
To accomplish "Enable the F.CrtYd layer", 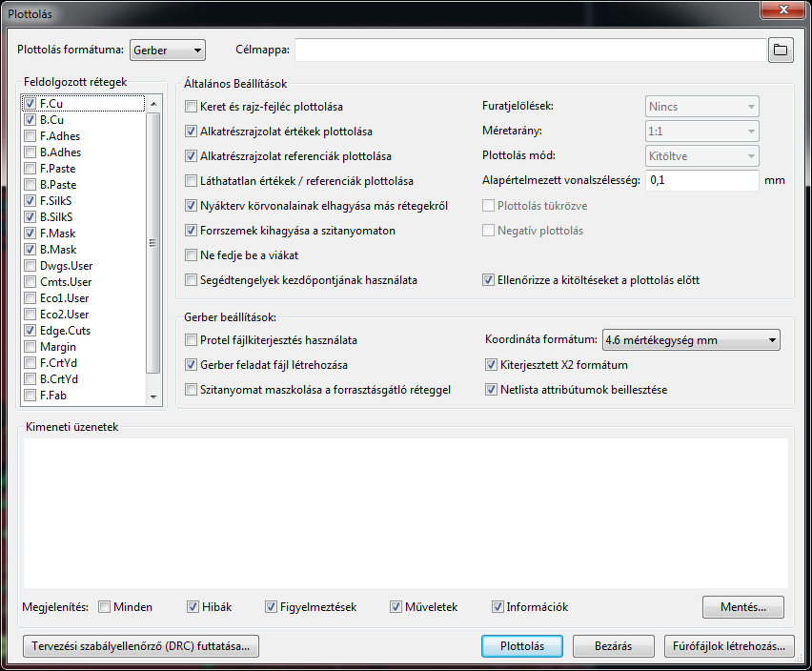I will [x=30, y=362].
